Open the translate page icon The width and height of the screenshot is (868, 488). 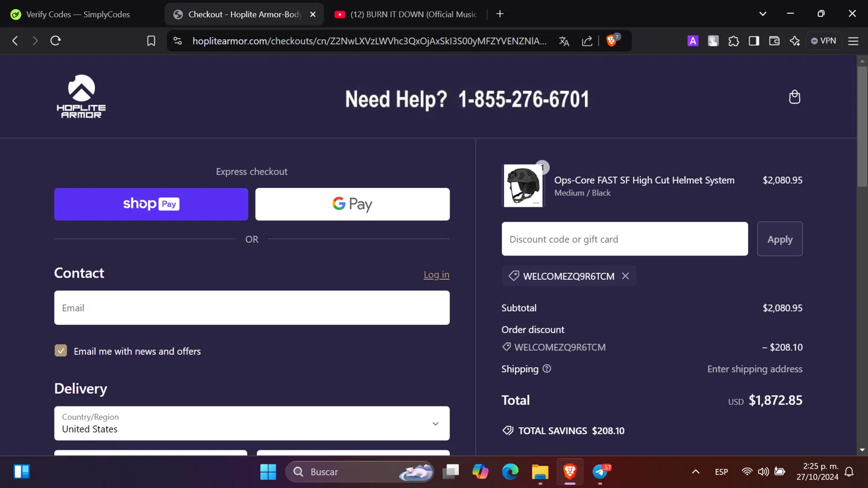564,40
